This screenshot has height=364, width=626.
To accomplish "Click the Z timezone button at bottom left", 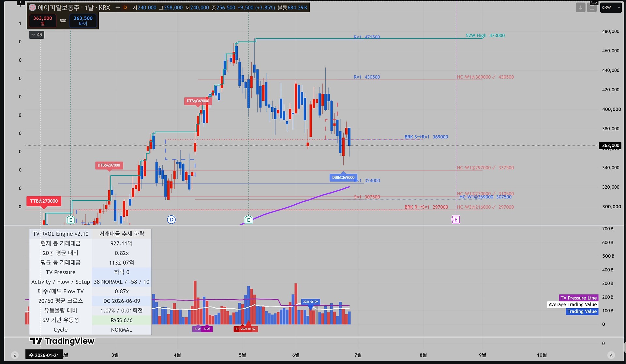I will (14, 355).
